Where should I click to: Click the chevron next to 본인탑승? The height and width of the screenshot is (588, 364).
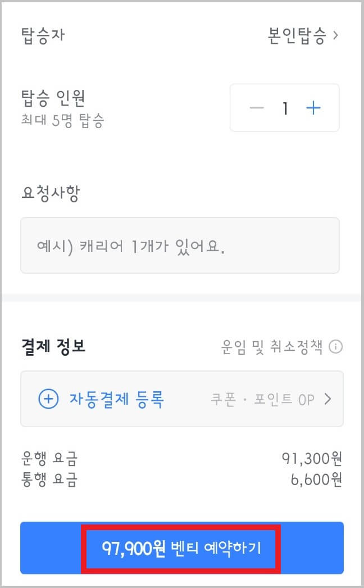click(x=336, y=35)
